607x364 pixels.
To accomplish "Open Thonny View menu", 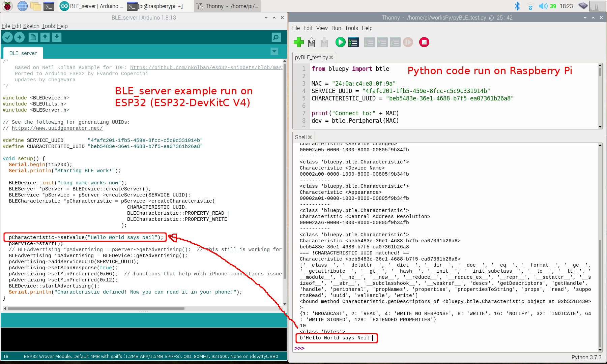I will [322, 28].
